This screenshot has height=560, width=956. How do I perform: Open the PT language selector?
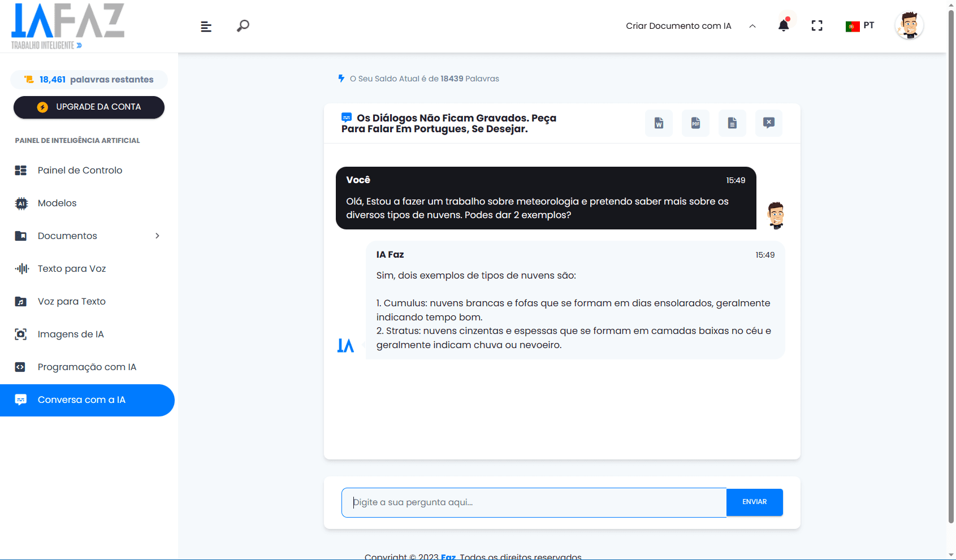(860, 25)
